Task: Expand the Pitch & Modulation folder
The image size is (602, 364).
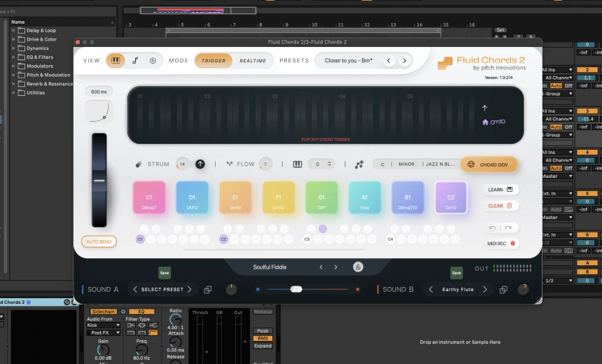Action: pyautogui.click(x=13, y=75)
